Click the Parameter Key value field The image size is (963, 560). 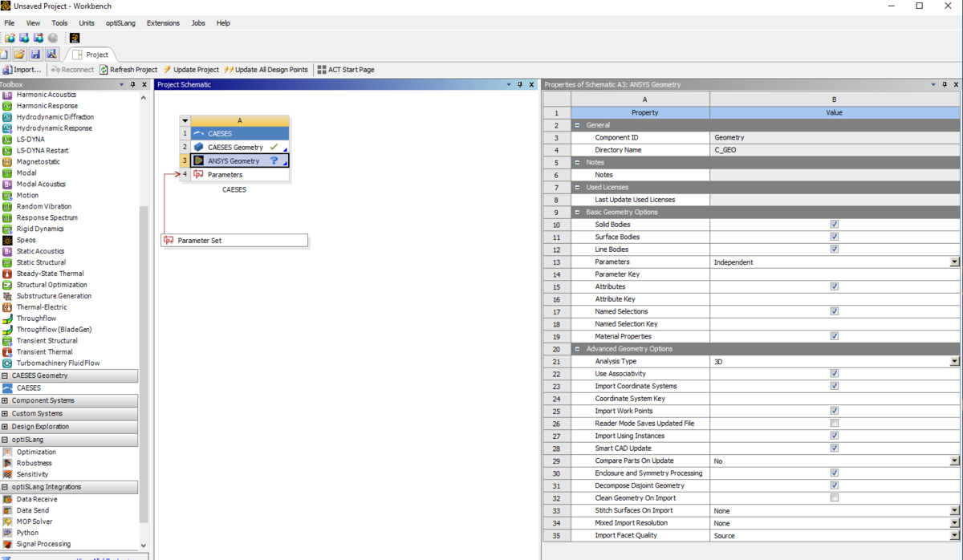click(835, 274)
